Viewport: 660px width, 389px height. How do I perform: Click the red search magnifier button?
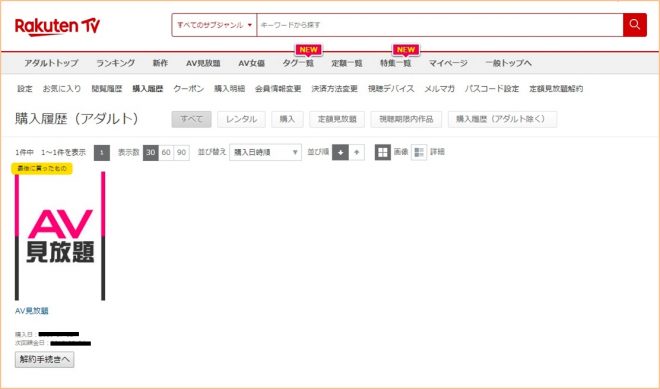click(635, 25)
